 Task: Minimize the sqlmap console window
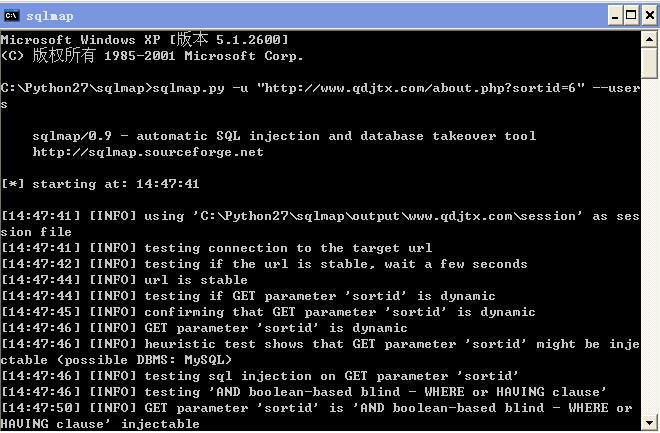tap(615, 16)
